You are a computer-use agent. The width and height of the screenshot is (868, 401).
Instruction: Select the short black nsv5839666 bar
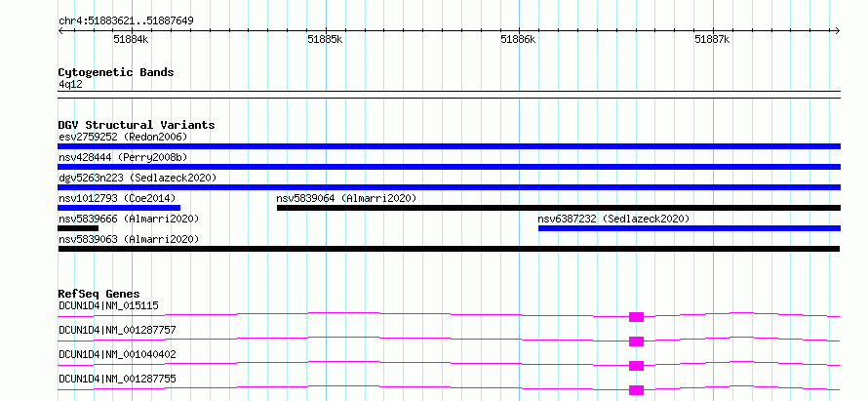(78, 228)
